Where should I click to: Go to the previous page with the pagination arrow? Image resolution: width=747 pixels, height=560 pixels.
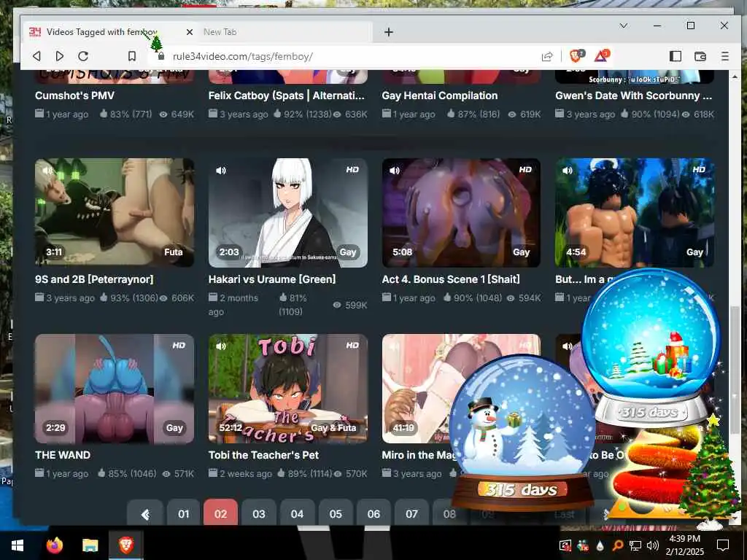[145, 514]
